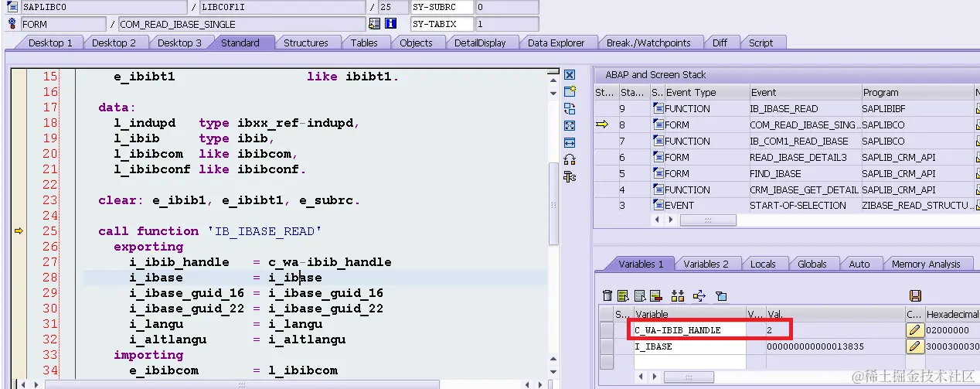Click the orange floppy disk save icon
980x389 pixels.
point(915,295)
